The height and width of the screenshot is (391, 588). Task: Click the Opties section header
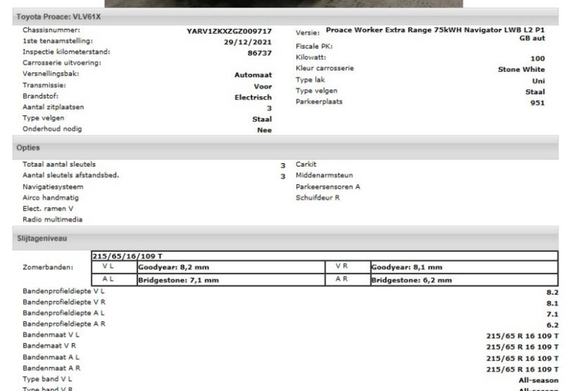28,148
